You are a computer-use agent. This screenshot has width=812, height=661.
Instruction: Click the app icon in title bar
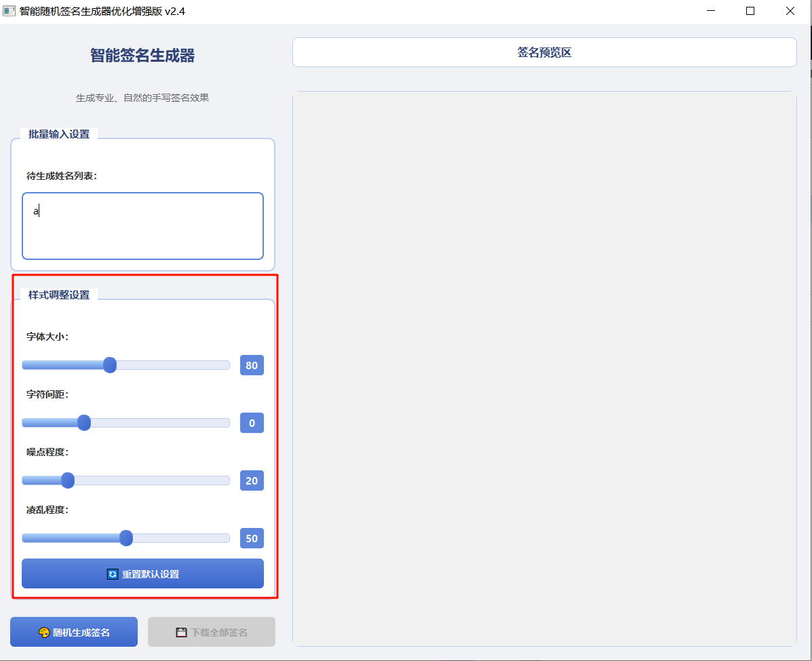9,12
